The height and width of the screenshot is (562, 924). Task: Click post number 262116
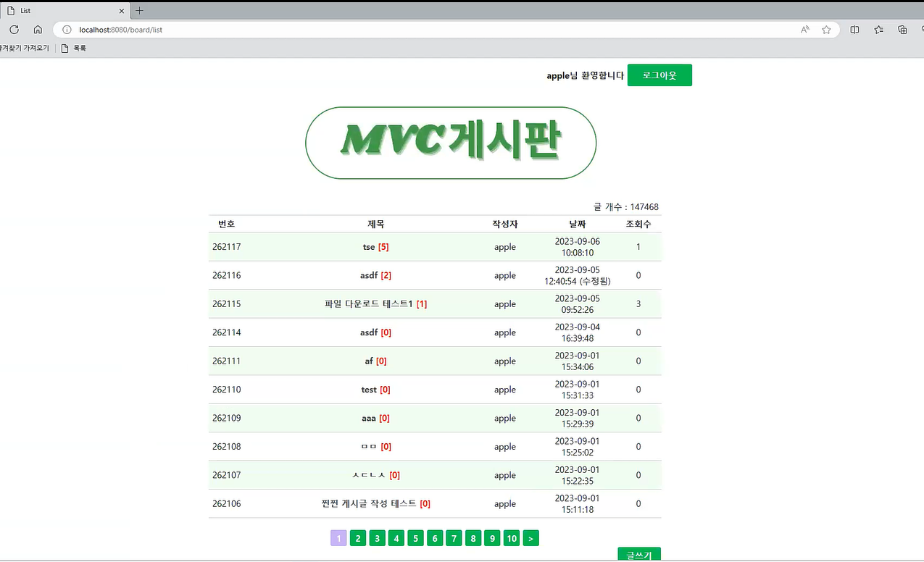click(227, 275)
